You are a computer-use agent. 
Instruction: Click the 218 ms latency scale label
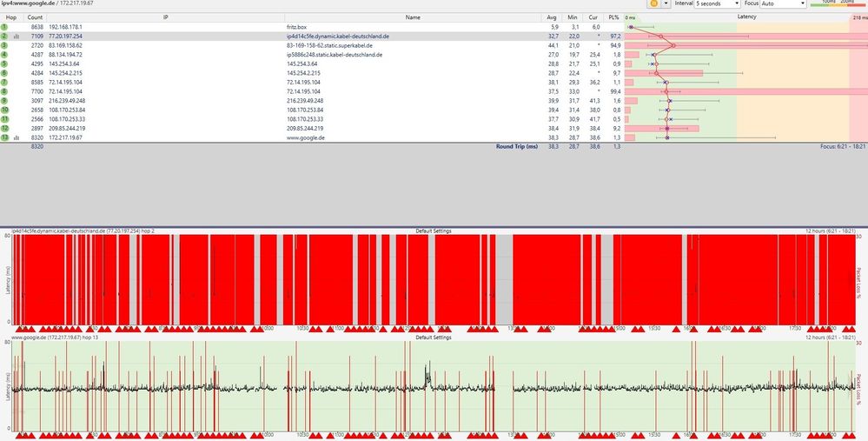click(x=859, y=17)
